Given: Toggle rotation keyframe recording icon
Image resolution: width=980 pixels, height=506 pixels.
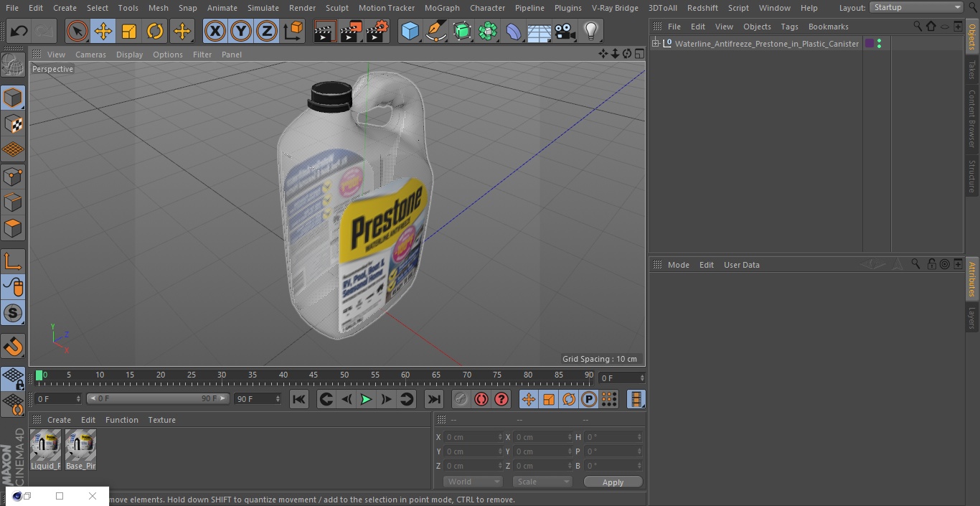Looking at the screenshot, I should (x=569, y=399).
